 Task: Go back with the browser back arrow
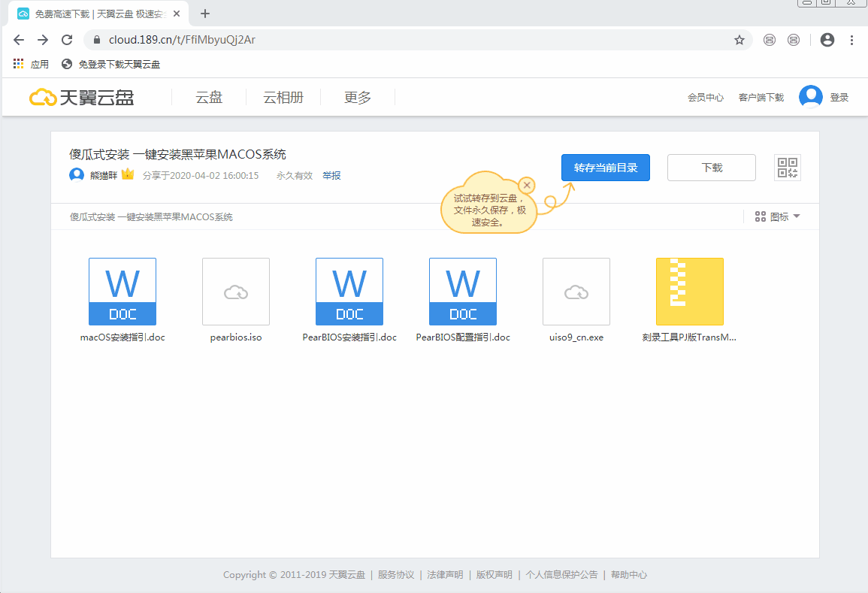[19, 40]
